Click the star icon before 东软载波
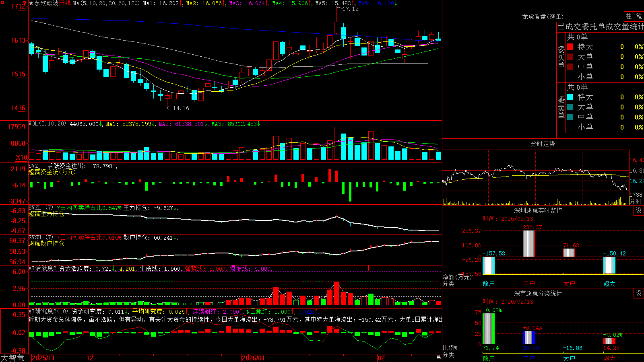Image resolution: width=644 pixels, height=362 pixels. (x=31, y=3)
